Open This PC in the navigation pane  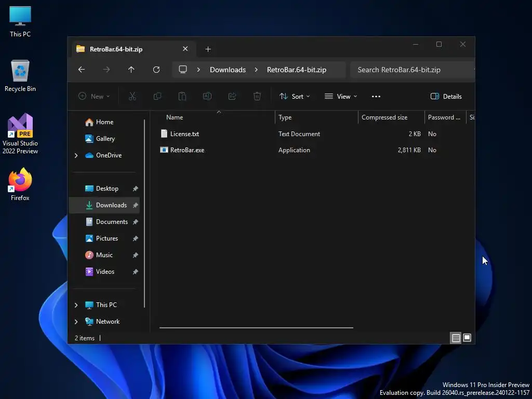[x=106, y=305]
